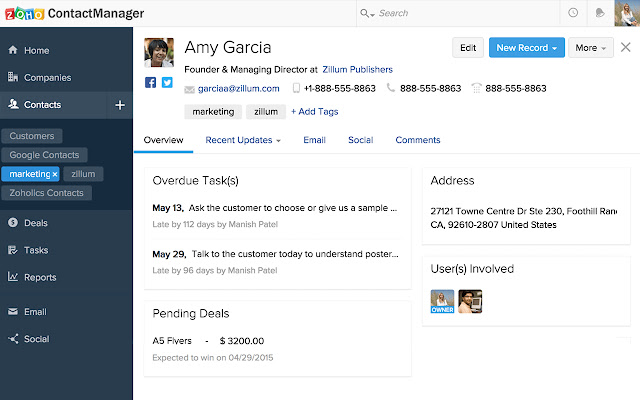640x400 pixels.
Task: Open Reports chart icon in sidebar
Action: [x=13, y=277]
